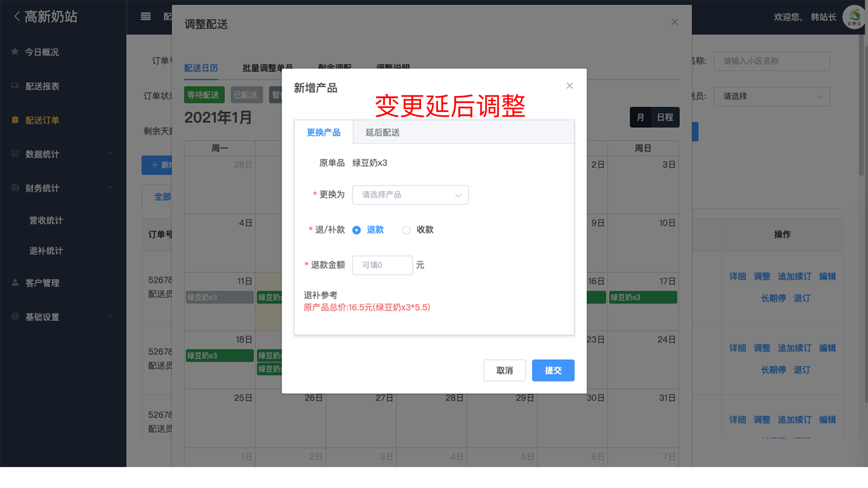Click the 客户管理 person icon
The width and height of the screenshot is (868, 488).
tap(15, 282)
